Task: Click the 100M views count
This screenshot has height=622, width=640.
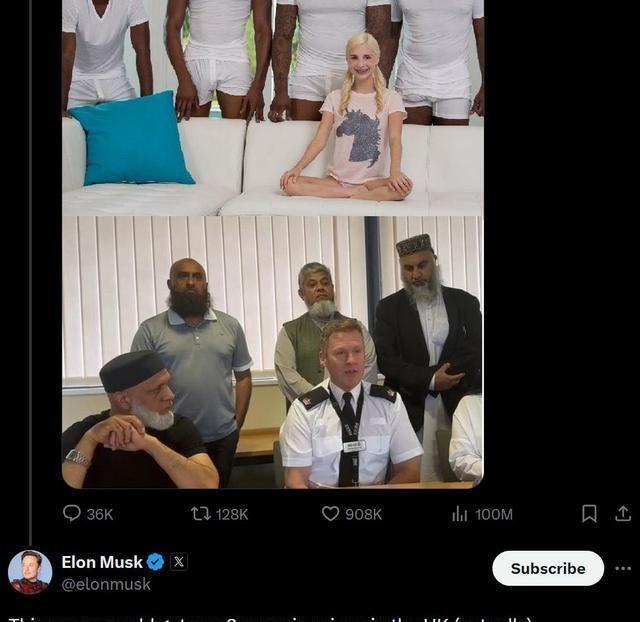Action: 494,514
